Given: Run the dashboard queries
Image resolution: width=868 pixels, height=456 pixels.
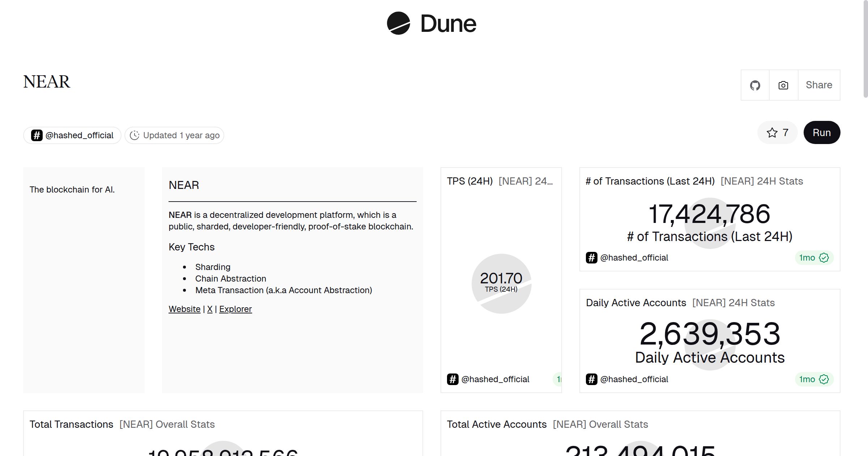Looking at the screenshot, I should (x=822, y=133).
